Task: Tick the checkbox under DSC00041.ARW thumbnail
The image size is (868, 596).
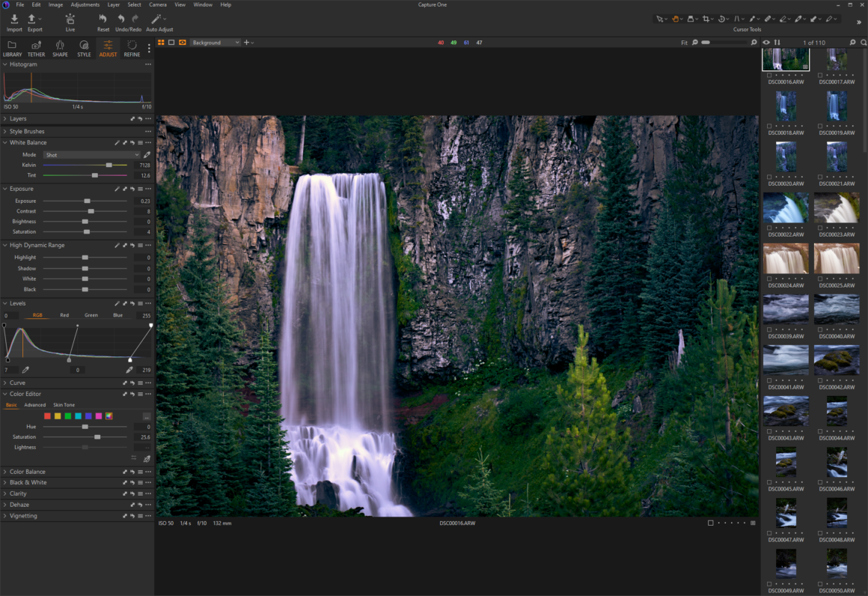Action: tap(769, 380)
